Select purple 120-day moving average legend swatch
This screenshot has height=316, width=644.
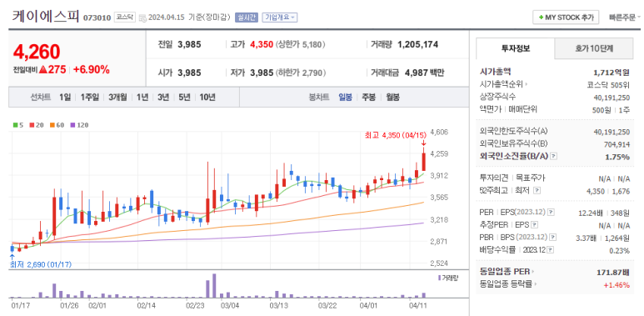72,125
